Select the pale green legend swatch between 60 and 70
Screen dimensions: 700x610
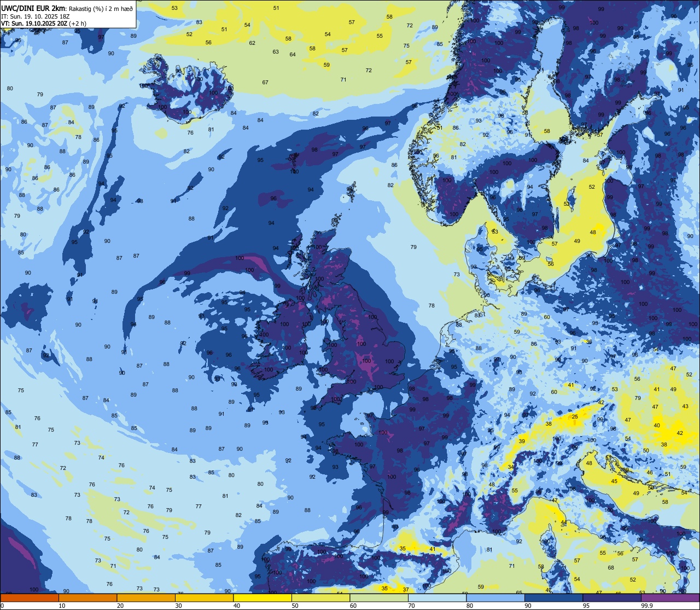(x=379, y=597)
